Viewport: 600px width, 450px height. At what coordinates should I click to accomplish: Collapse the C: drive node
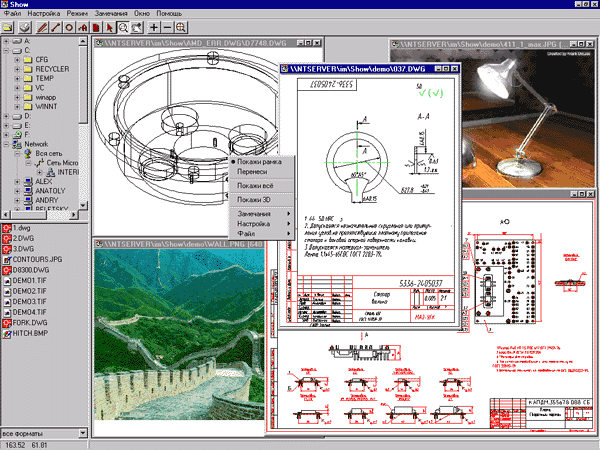6,51
